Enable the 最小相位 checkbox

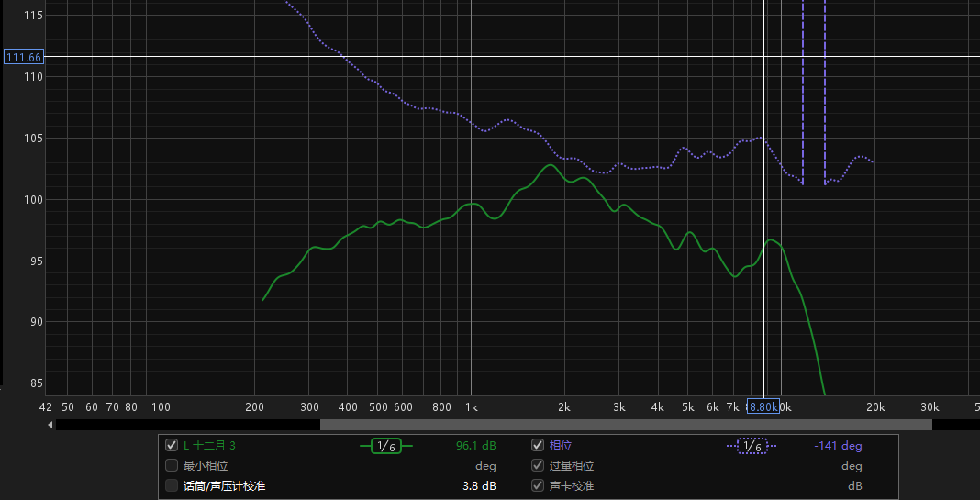[172, 465]
